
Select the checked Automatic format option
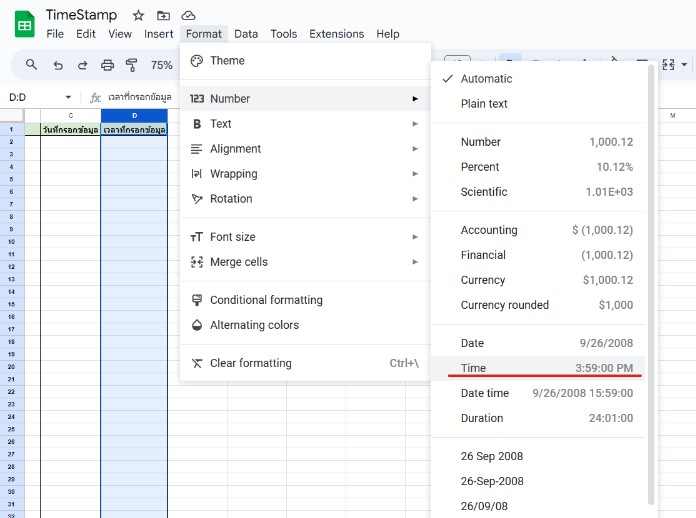click(x=538, y=79)
